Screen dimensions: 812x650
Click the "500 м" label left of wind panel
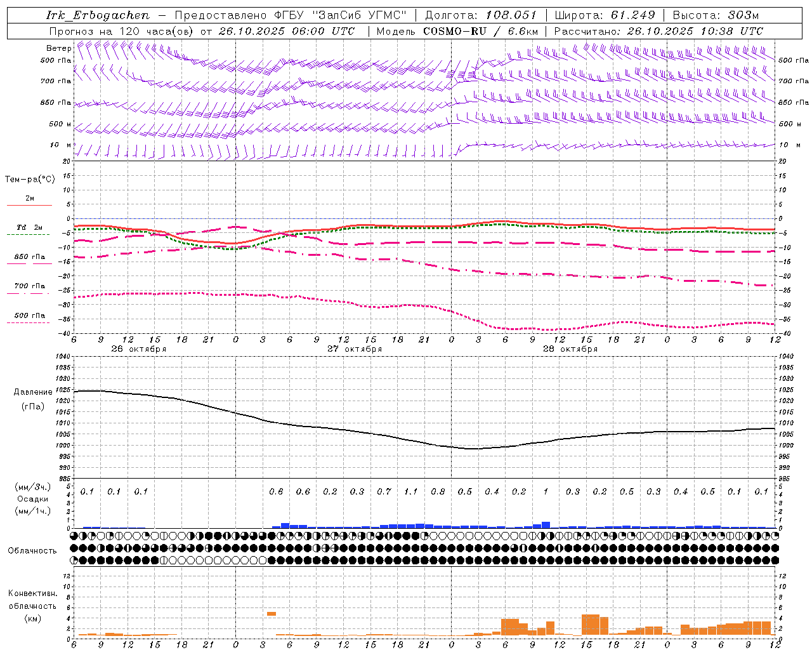pyautogui.click(x=60, y=124)
